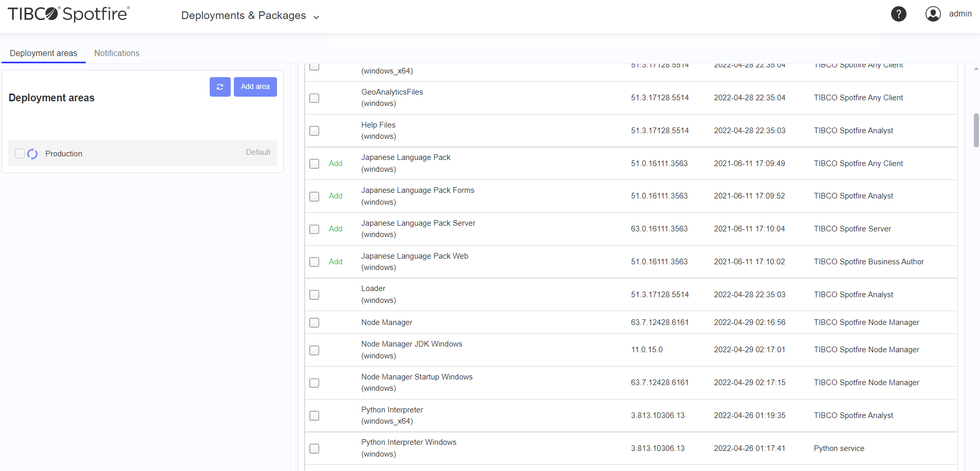Image resolution: width=980 pixels, height=471 pixels.
Task: Click version 63.0.16111.3563 cell
Action: click(x=659, y=229)
